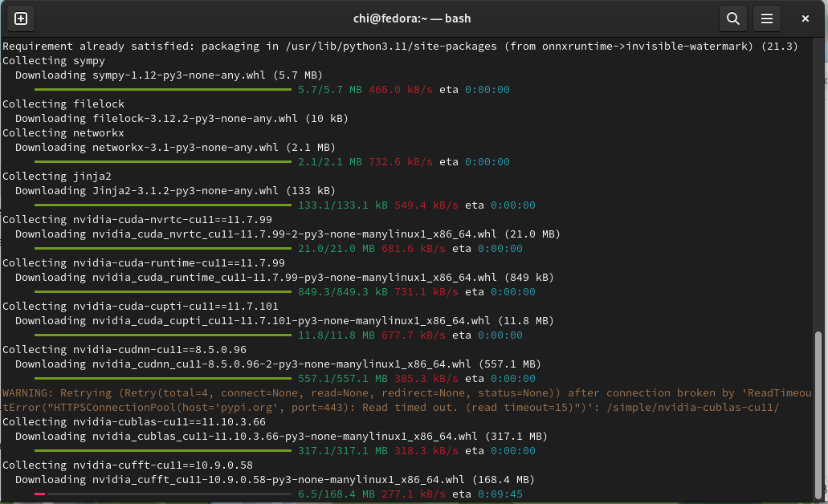Click the nvidia_cublas_cu11 downloading line
The height and width of the screenshot is (504, 828).
click(x=281, y=436)
